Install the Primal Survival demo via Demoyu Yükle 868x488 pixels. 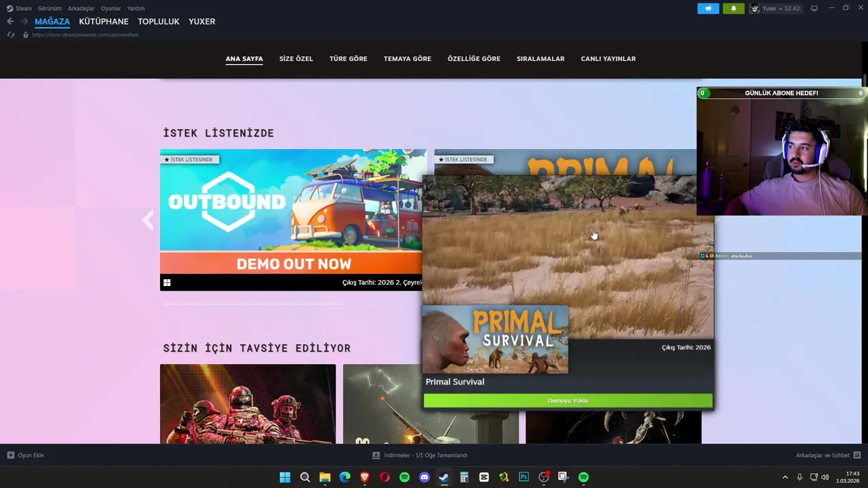(x=568, y=401)
